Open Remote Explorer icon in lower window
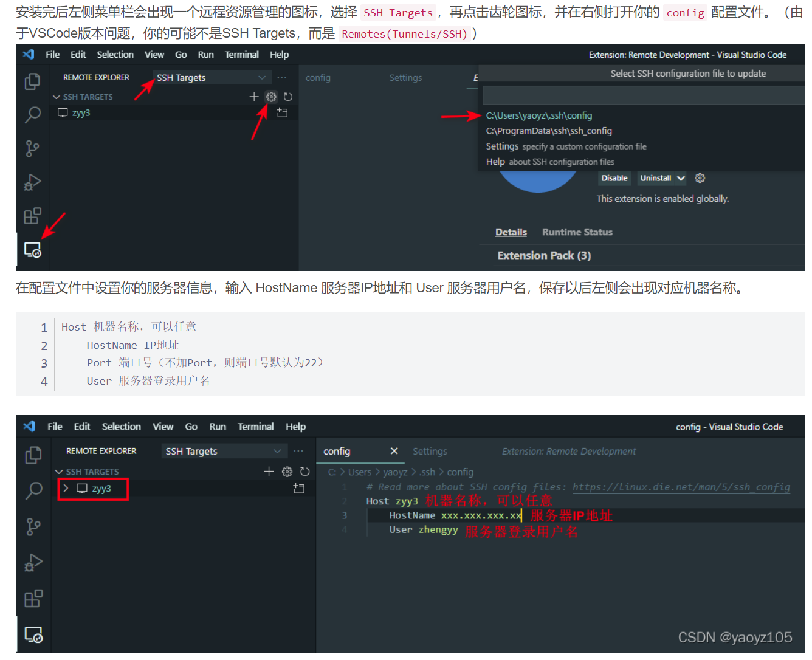Screen dimensions: 812x660 33,634
